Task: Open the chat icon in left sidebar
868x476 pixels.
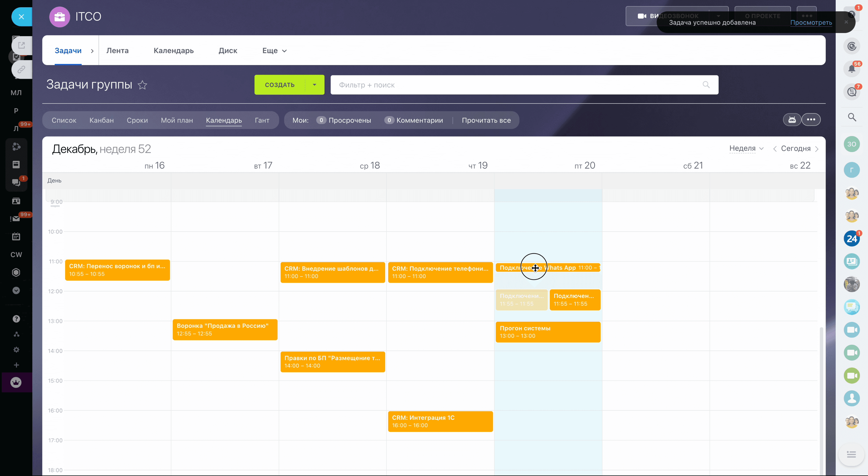Action: 16,183
